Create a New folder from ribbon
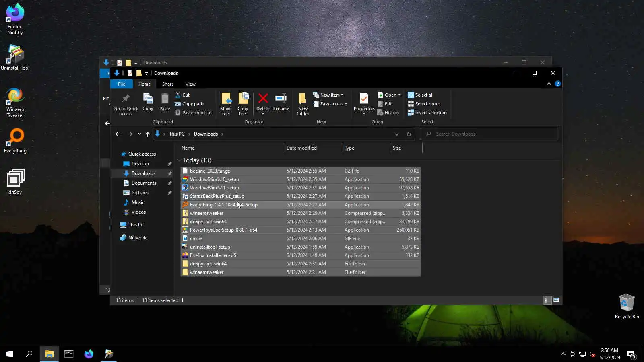 pos(303,104)
